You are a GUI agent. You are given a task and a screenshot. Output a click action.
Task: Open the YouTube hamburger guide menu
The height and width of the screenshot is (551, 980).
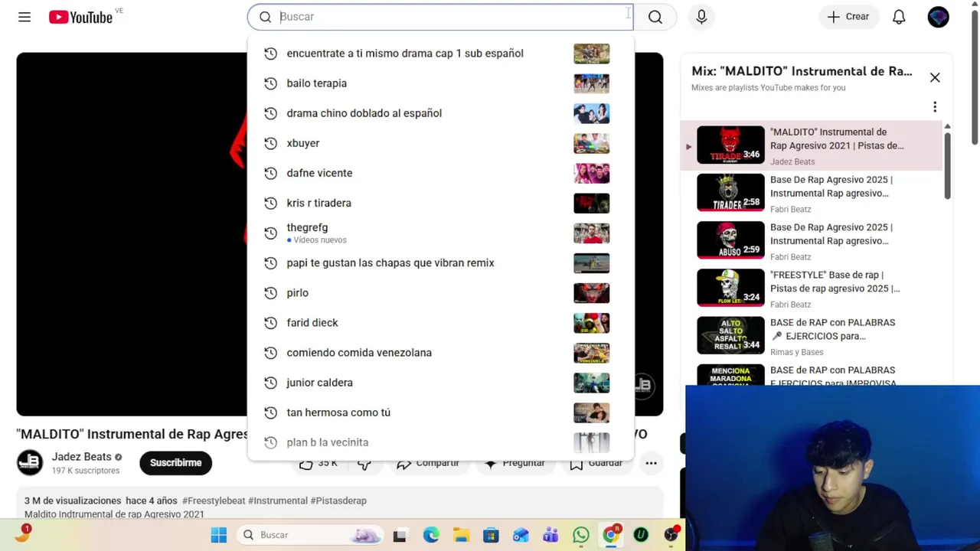pyautogui.click(x=24, y=17)
